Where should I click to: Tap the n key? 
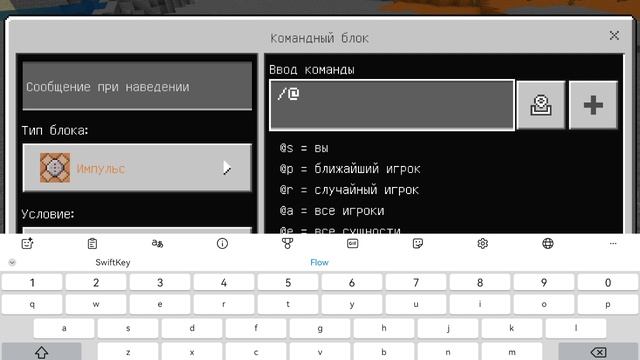[x=448, y=351]
